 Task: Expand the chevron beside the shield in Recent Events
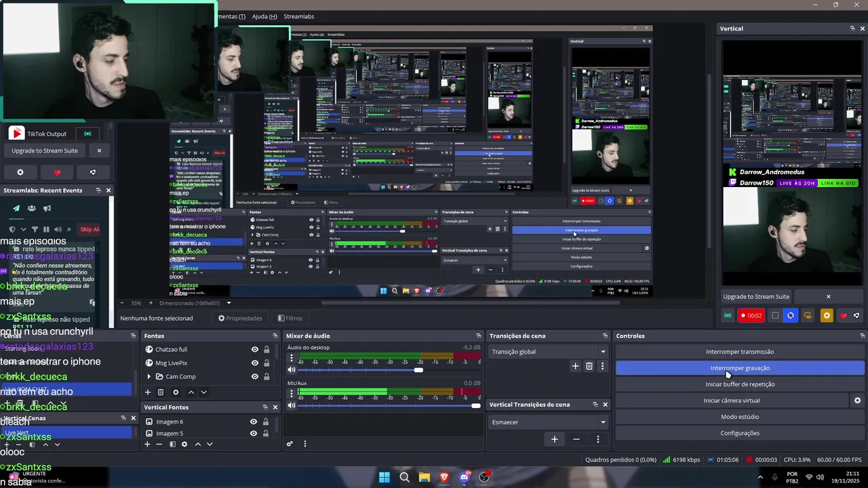[23, 229]
